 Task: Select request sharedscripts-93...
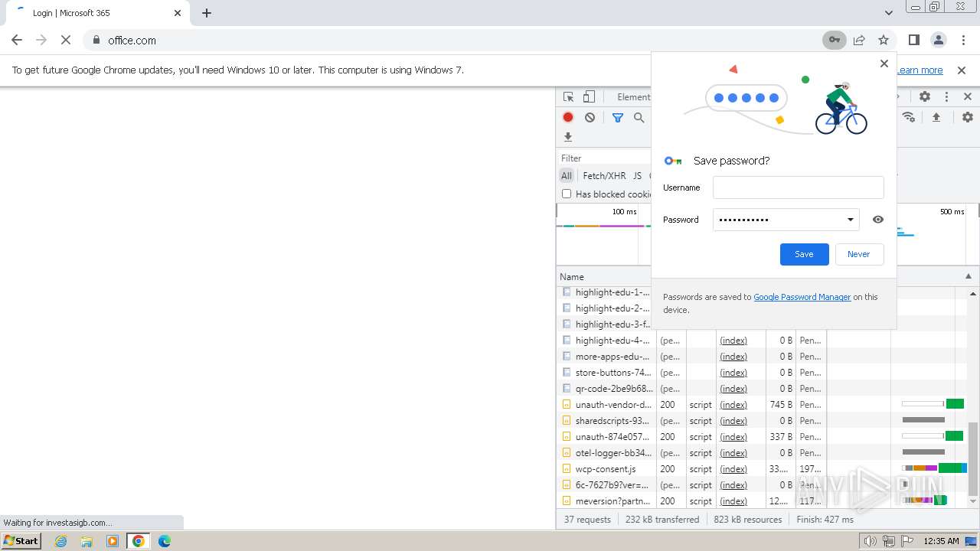pos(613,421)
